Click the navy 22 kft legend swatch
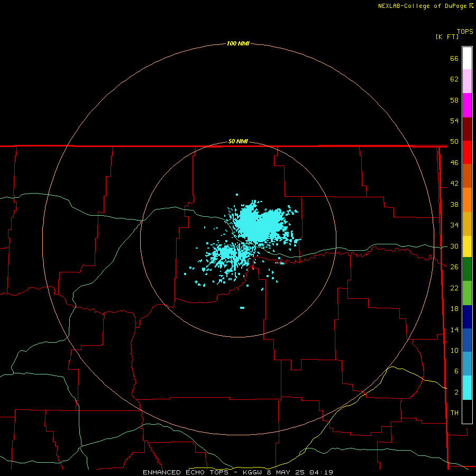Screen dimensions: 476x476 (467, 317)
